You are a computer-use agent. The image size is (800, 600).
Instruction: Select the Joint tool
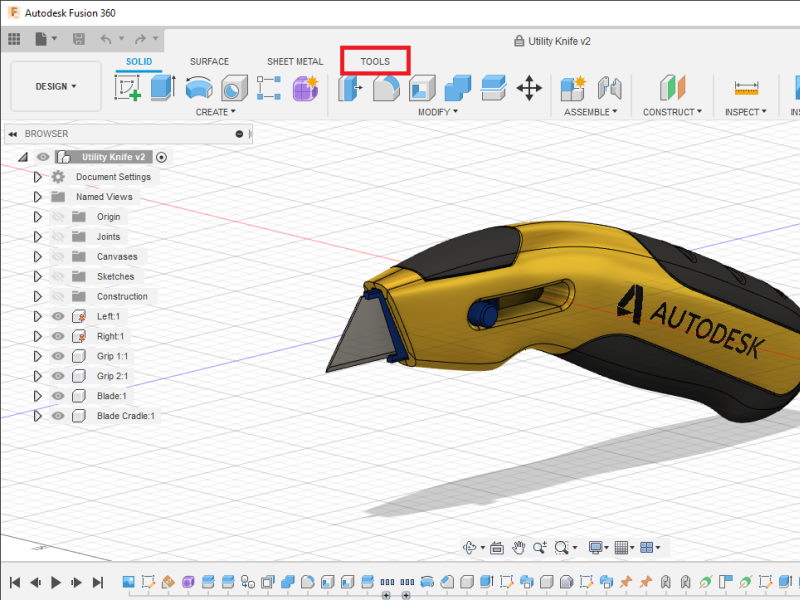tap(609, 88)
